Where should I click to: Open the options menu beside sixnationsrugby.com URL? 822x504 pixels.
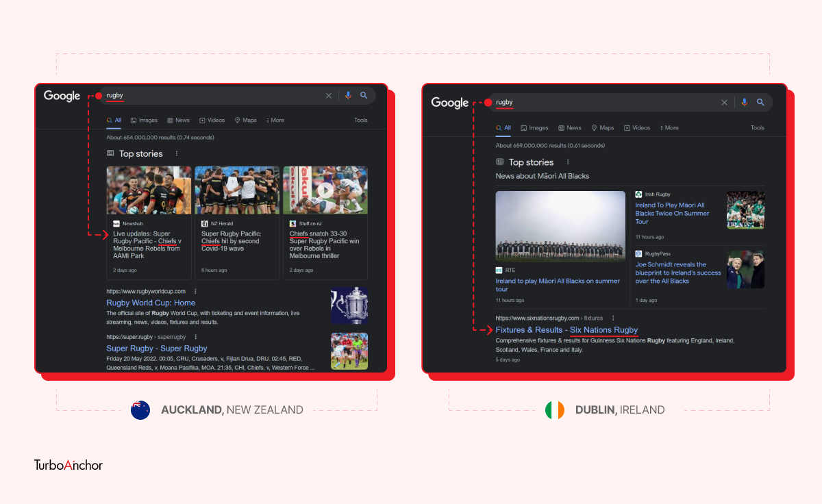point(613,318)
